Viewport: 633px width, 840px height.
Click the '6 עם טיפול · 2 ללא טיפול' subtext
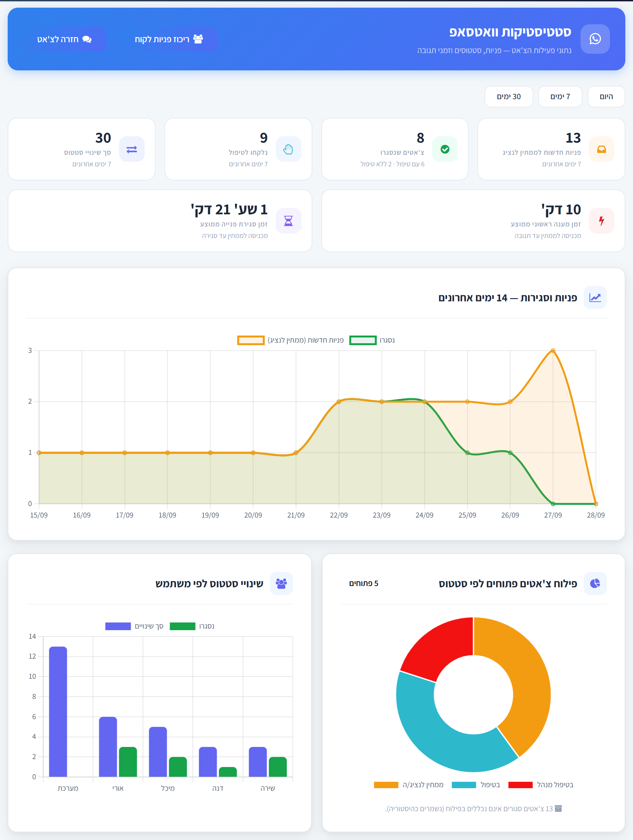(x=392, y=164)
